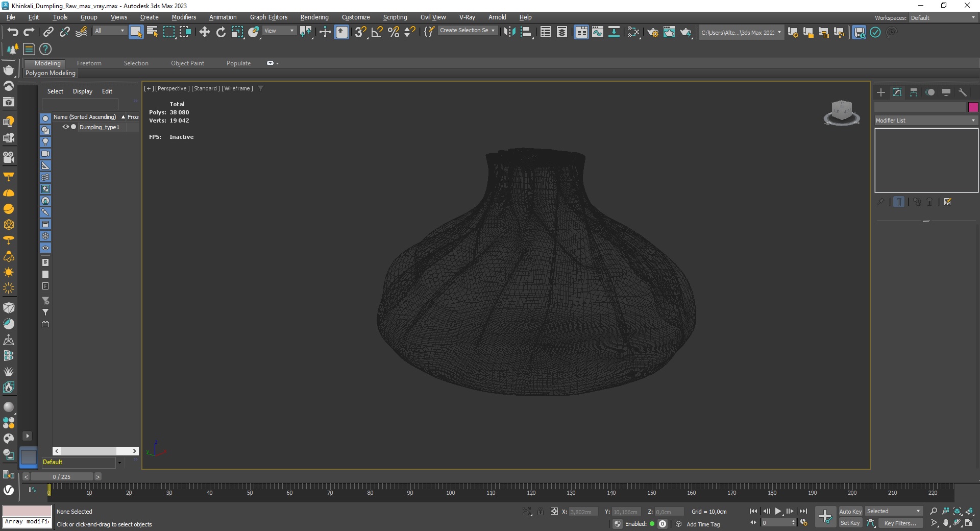The width and height of the screenshot is (980, 531).
Task: Activate the Pan View hand tool
Action: [946, 523]
